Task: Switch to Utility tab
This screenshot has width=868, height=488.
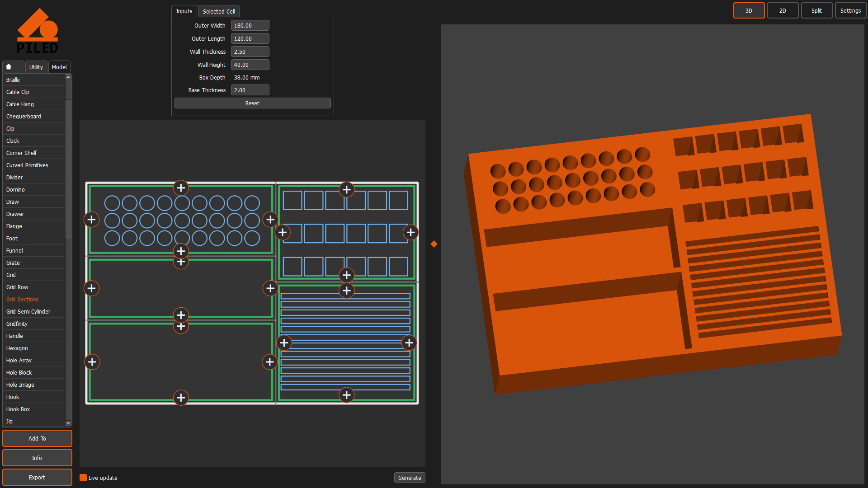Action: [36, 67]
